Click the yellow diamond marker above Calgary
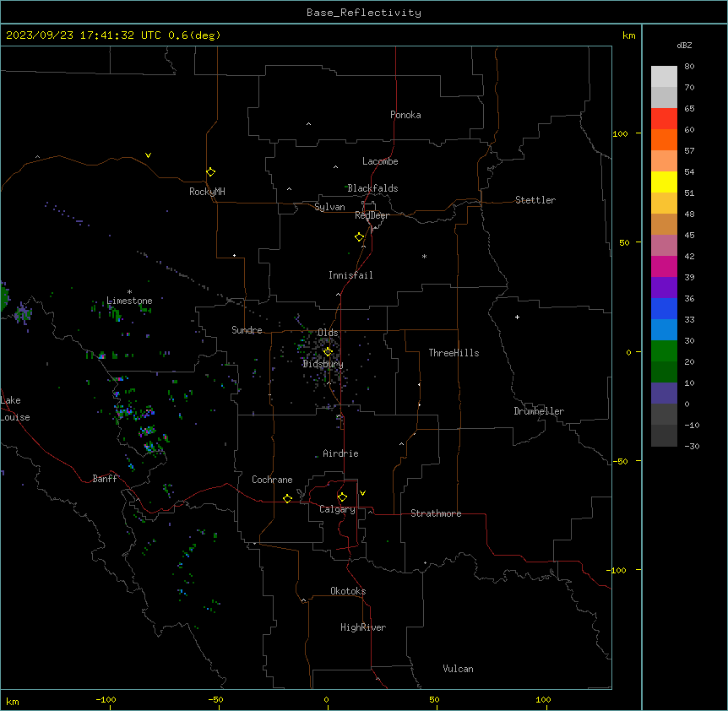 point(342,497)
